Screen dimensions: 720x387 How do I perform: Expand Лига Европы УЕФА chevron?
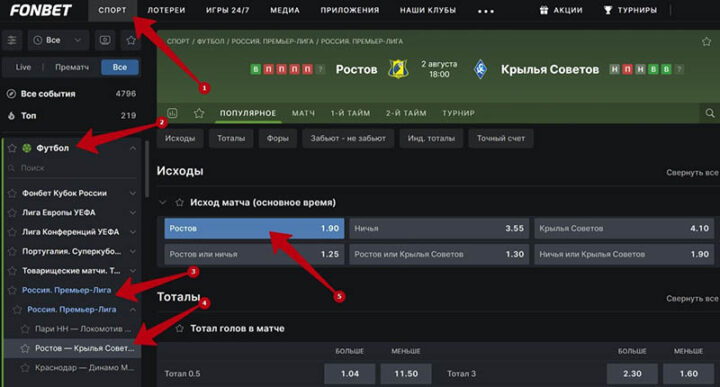coord(133,213)
